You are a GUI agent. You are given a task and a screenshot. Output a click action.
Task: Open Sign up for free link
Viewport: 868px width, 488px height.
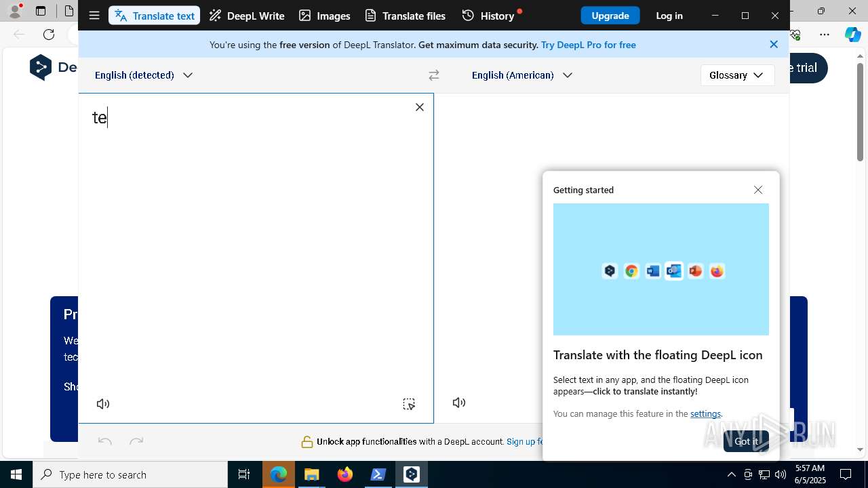[524, 442]
